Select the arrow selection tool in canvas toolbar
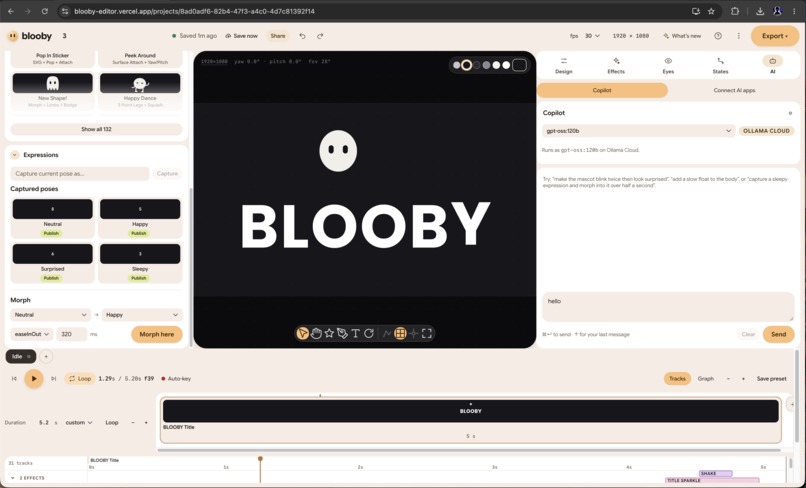 point(303,333)
